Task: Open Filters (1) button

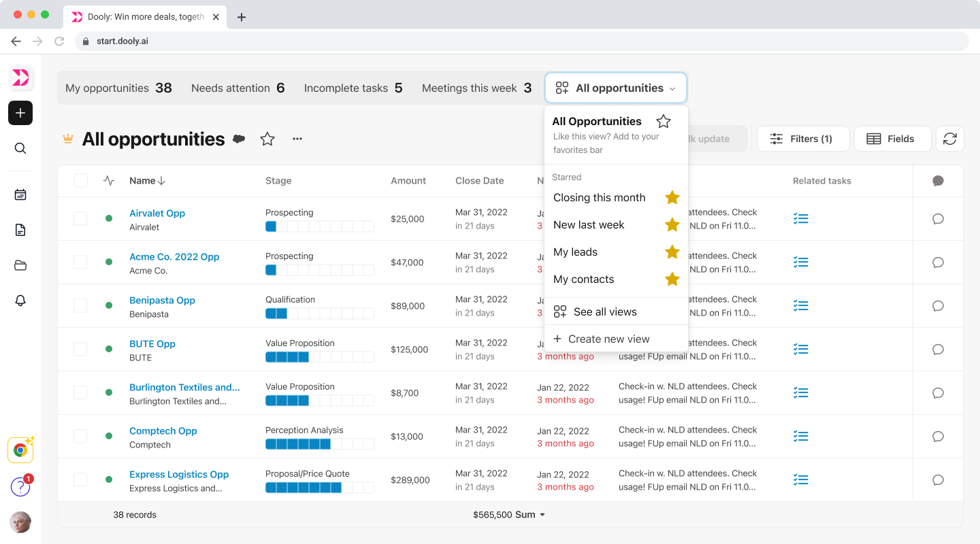Action: pyautogui.click(x=803, y=139)
